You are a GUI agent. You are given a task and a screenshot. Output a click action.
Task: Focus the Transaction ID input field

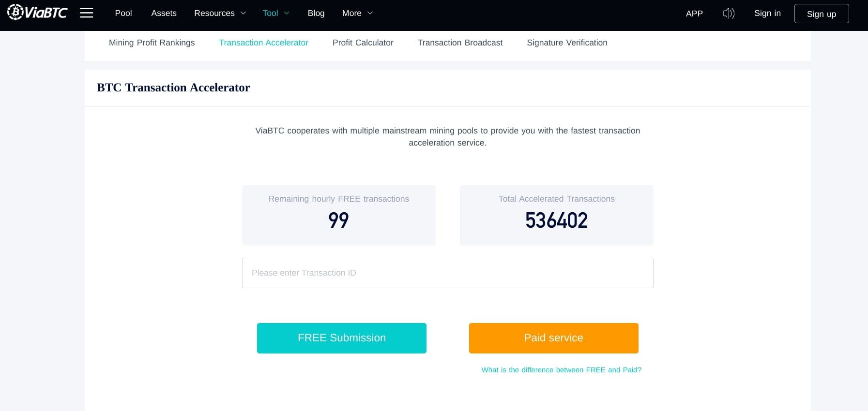coord(448,273)
